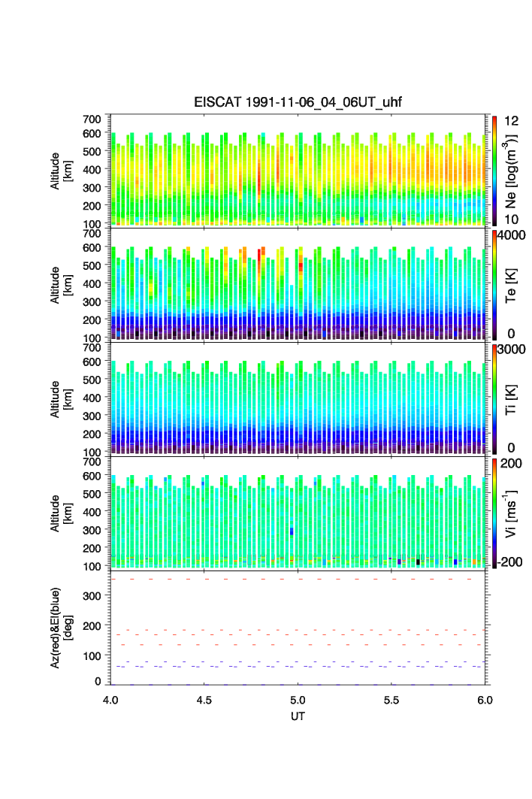Click the 4.5 tick label on UT axis
Viewport: 532px width, 799px height.
[204, 700]
